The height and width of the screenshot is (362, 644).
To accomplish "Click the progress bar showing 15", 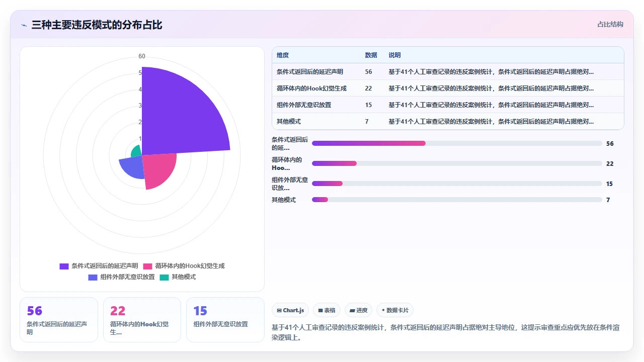I will click(x=457, y=184).
